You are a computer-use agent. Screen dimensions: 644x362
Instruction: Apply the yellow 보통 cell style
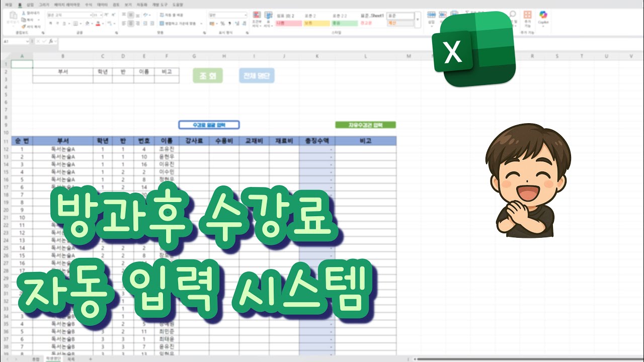pyautogui.click(x=316, y=23)
